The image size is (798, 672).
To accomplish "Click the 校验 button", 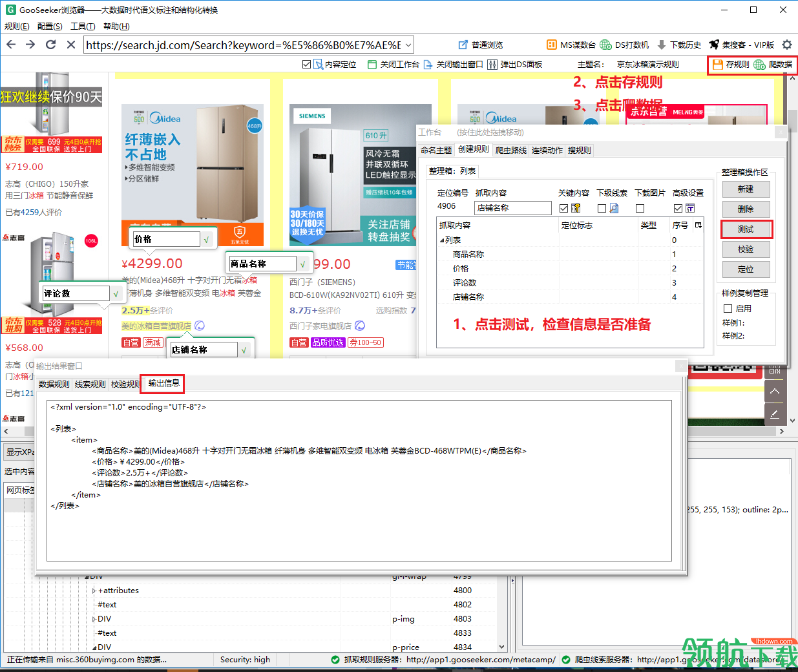I will [x=746, y=249].
